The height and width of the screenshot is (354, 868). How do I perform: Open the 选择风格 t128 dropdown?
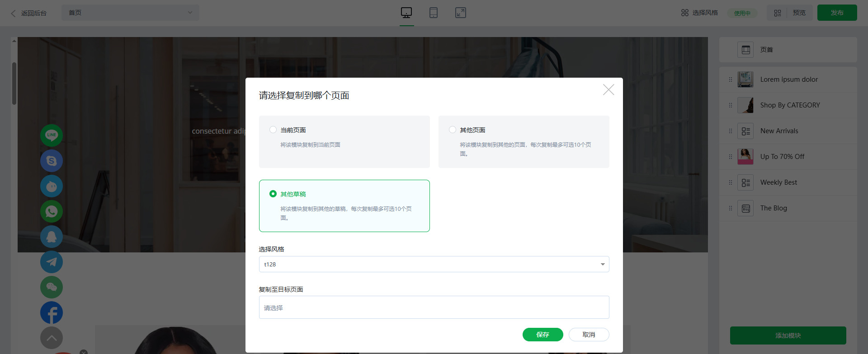point(434,264)
